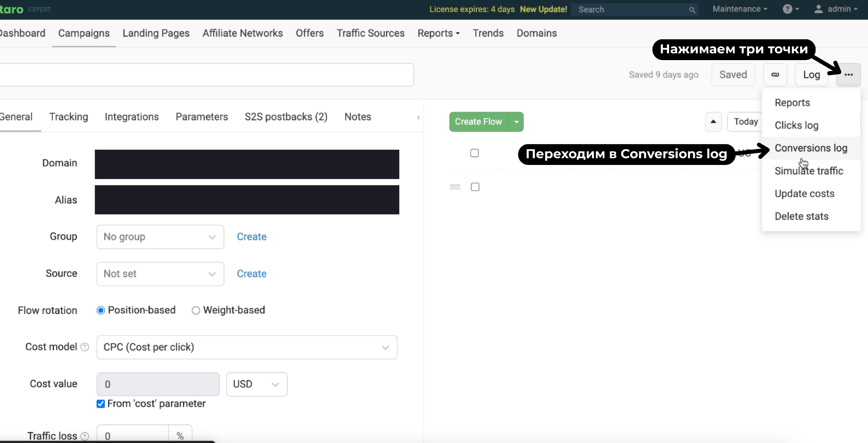Check the first flow row checkbox
Image resolution: width=868 pixels, height=443 pixels.
(474, 153)
